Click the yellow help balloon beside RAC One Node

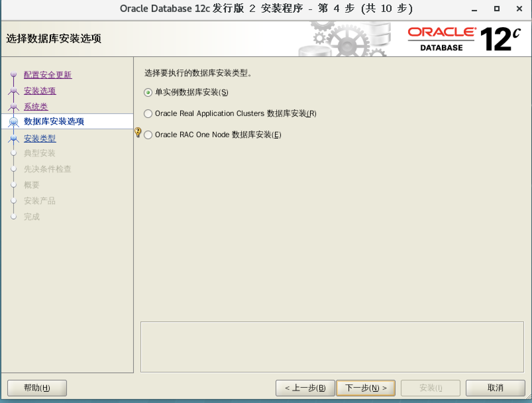pyautogui.click(x=138, y=132)
